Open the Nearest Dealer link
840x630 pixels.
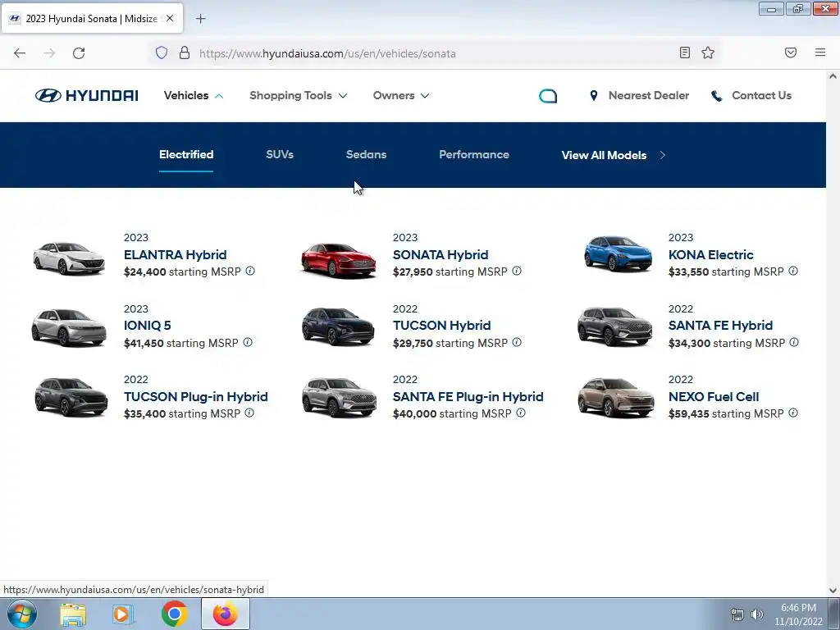click(649, 95)
